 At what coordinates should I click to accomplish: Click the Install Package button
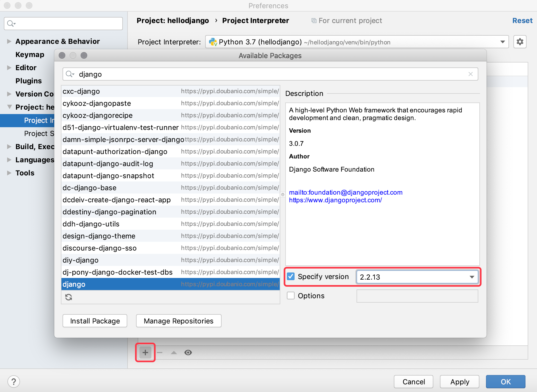pos(95,321)
